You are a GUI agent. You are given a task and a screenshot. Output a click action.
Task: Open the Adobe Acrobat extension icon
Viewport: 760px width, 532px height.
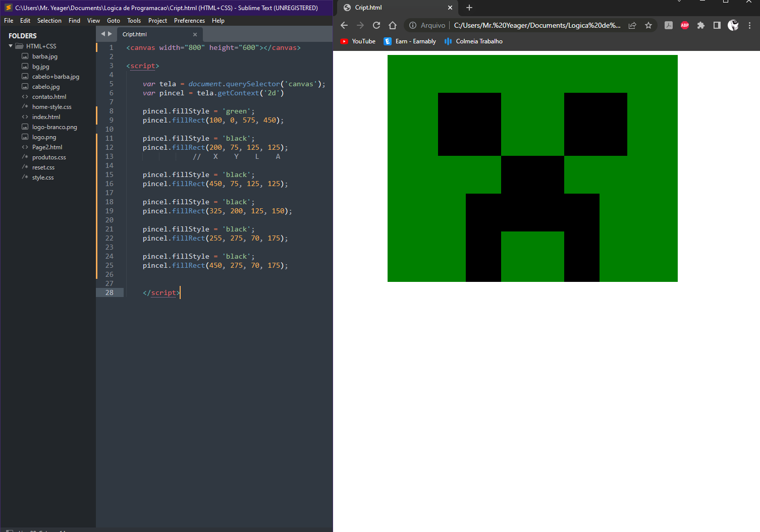point(669,25)
